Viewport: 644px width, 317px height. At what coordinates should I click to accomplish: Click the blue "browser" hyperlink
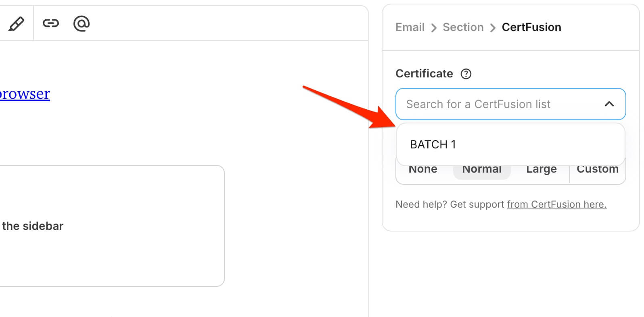click(25, 94)
